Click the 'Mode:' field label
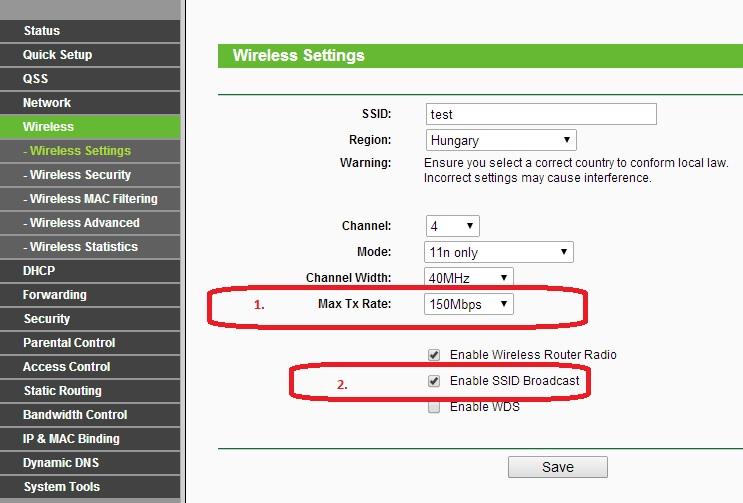The height and width of the screenshot is (503, 743). click(374, 252)
